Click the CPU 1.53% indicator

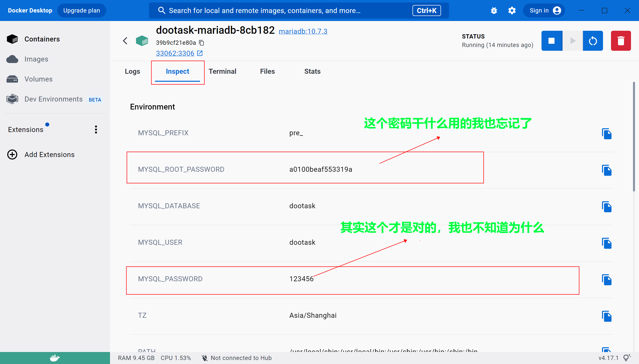(176, 358)
